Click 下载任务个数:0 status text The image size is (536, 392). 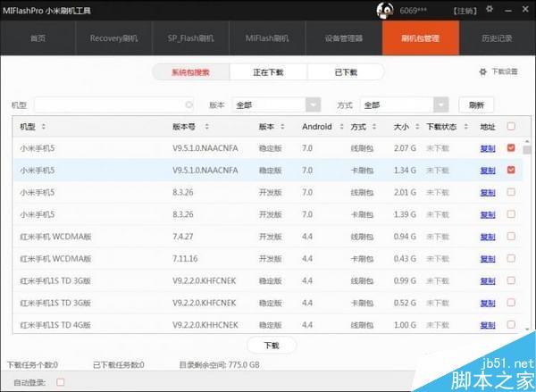click(32, 365)
